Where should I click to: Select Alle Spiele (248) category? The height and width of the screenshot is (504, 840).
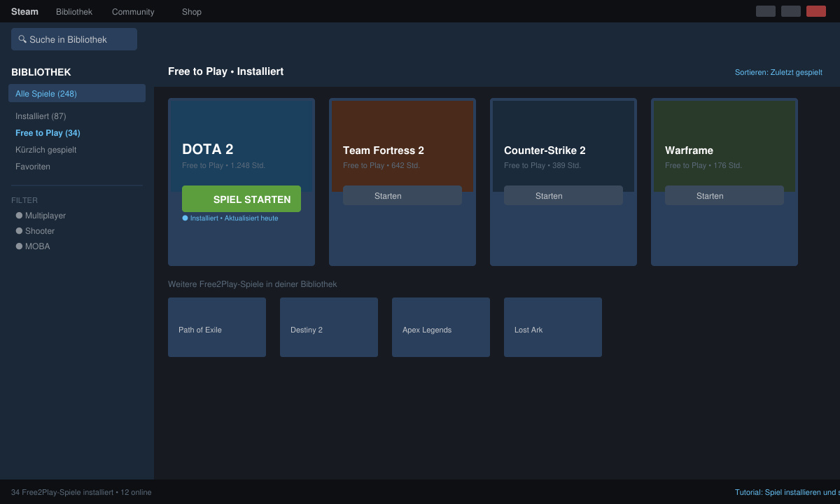click(77, 93)
